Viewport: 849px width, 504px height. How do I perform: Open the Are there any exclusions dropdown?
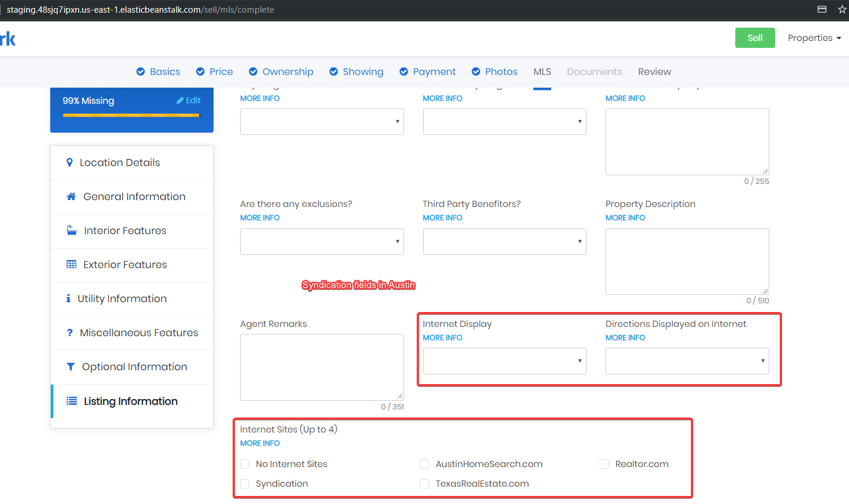pos(322,242)
